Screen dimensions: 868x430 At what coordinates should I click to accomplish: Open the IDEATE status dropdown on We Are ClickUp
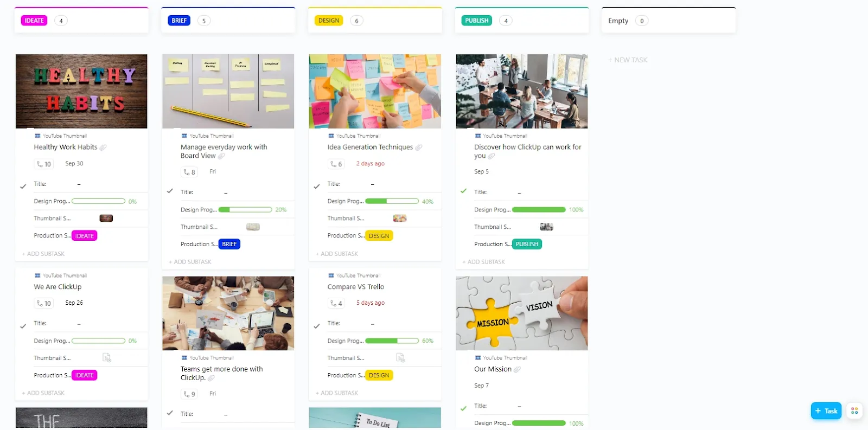point(84,375)
